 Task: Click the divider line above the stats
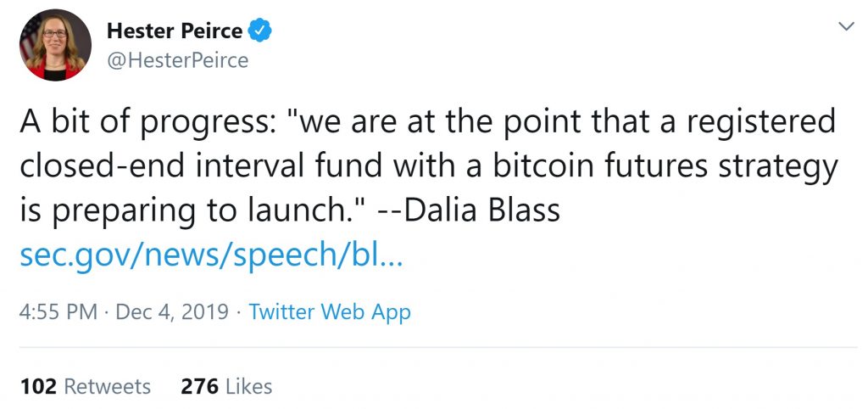[x=434, y=347]
